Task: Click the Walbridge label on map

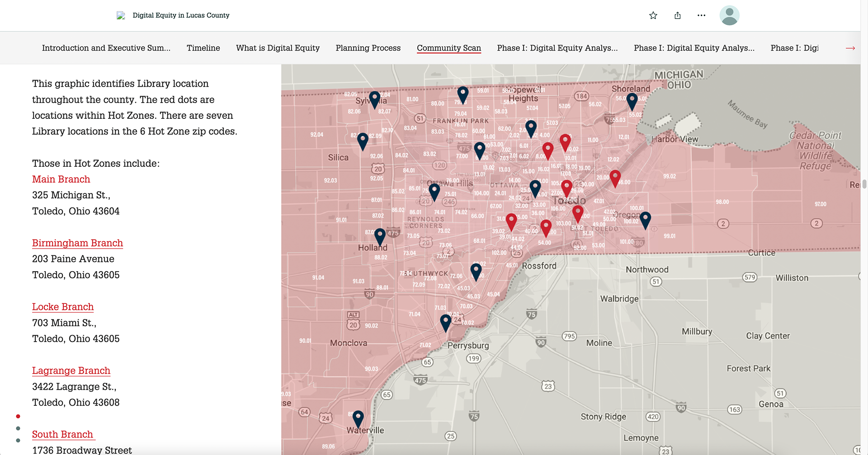Action: pyautogui.click(x=619, y=299)
